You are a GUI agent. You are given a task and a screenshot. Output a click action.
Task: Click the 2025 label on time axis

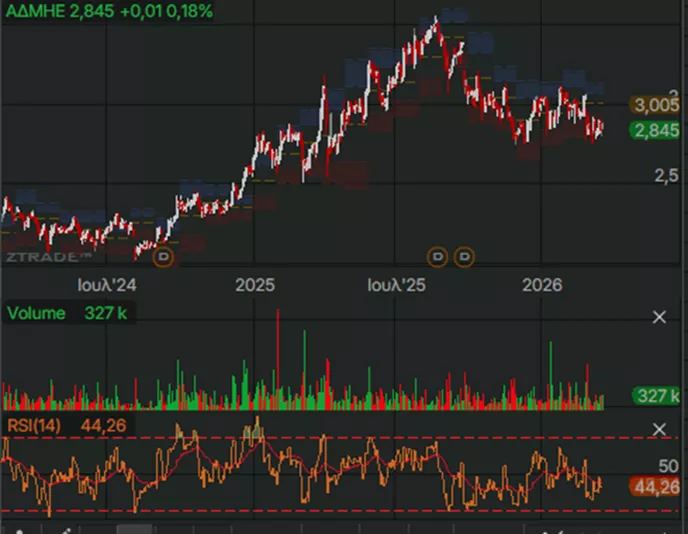[255, 285]
